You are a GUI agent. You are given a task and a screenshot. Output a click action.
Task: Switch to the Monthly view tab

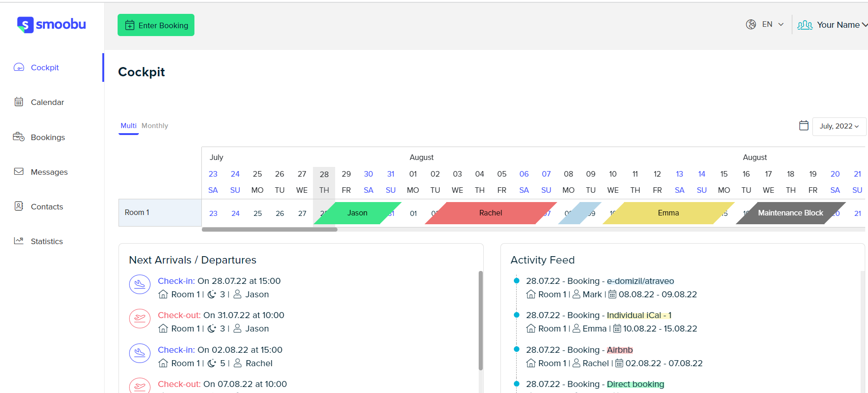click(x=155, y=126)
